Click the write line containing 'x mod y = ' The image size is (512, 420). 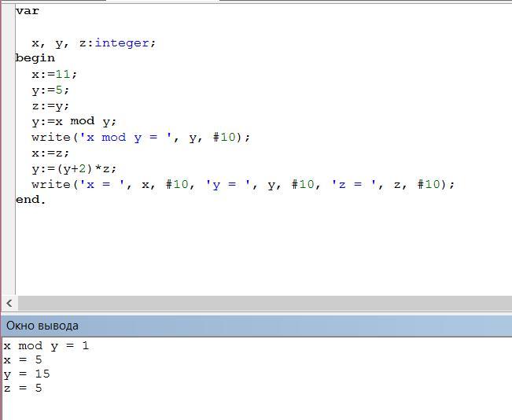141,138
